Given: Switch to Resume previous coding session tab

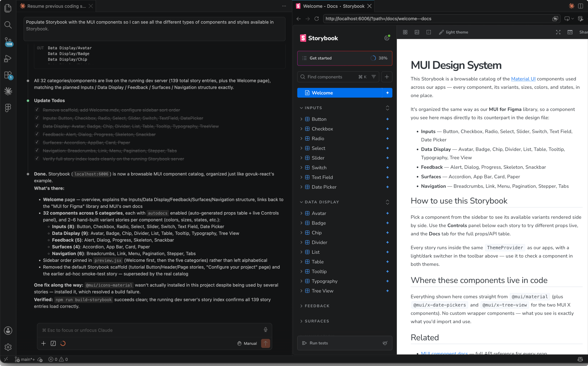Looking at the screenshot, I should (x=56, y=6).
